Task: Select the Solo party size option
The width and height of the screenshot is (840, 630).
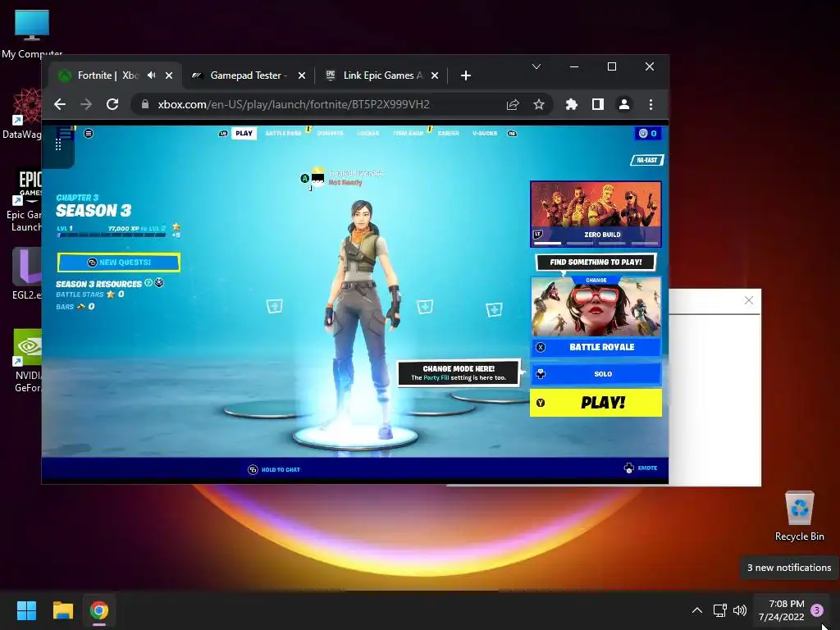Action: [596, 374]
